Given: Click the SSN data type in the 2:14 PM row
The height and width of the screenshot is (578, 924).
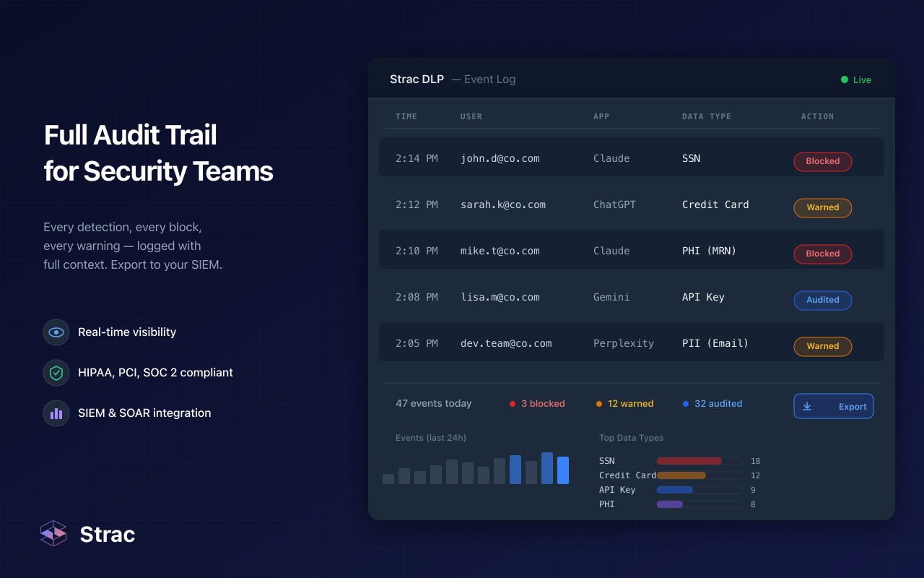Looking at the screenshot, I should pyautogui.click(x=691, y=158).
